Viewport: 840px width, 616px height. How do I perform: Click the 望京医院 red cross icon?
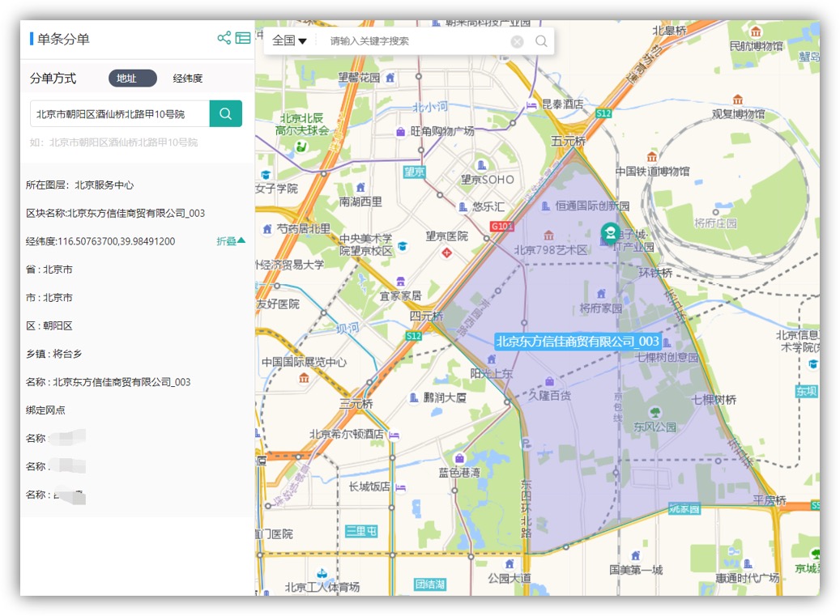[446, 253]
